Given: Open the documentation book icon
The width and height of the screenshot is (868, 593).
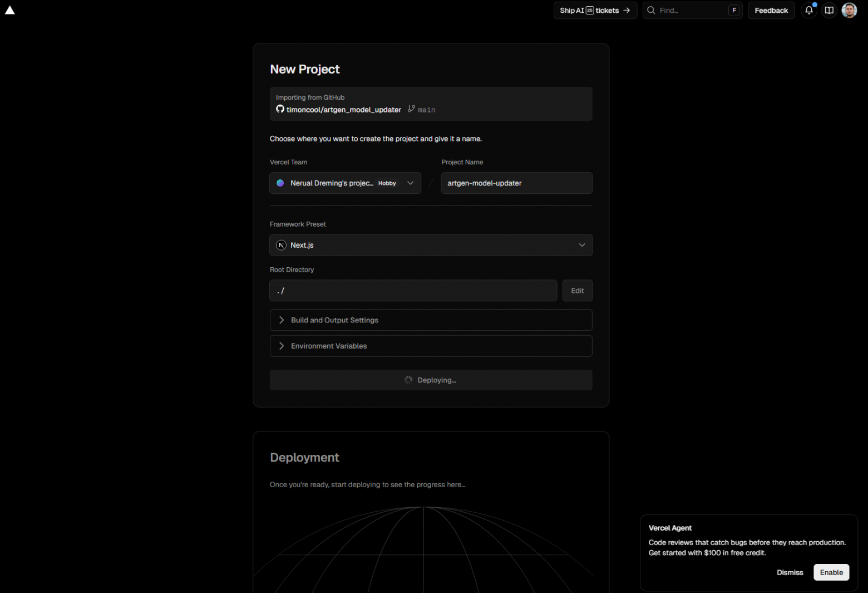Looking at the screenshot, I should pyautogui.click(x=829, y=11).
